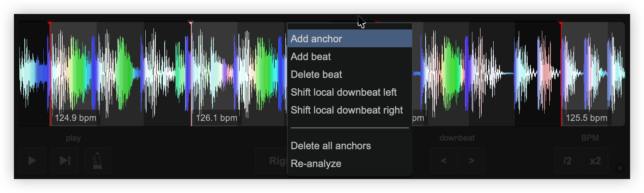Select the anchor marker at 126.1 bpm
The image size is (644, 193).
click(191, 24)
